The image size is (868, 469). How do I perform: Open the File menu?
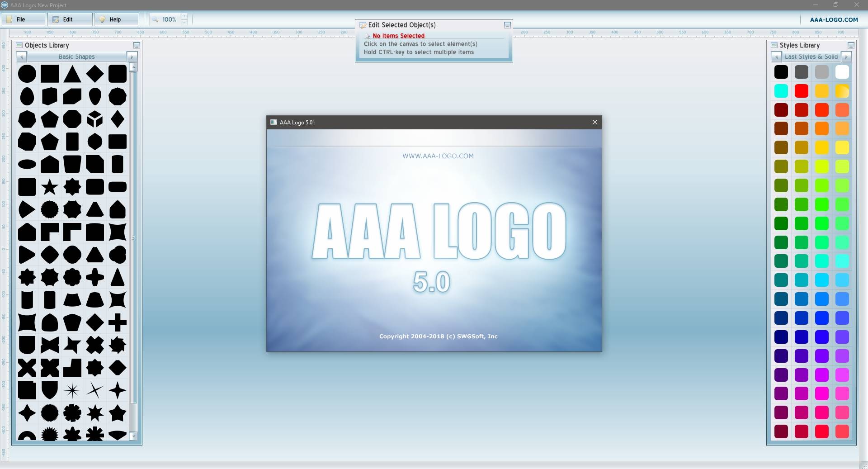24,19
